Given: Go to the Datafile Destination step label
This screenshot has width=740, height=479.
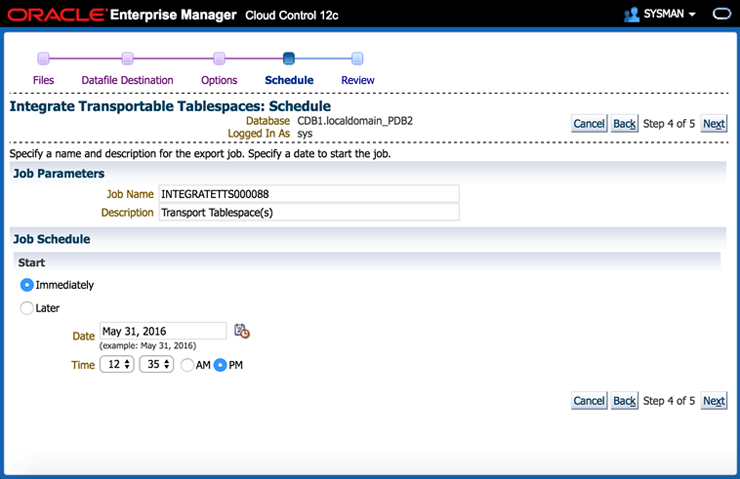Looking at the screenshot, I should coord(127,80).
